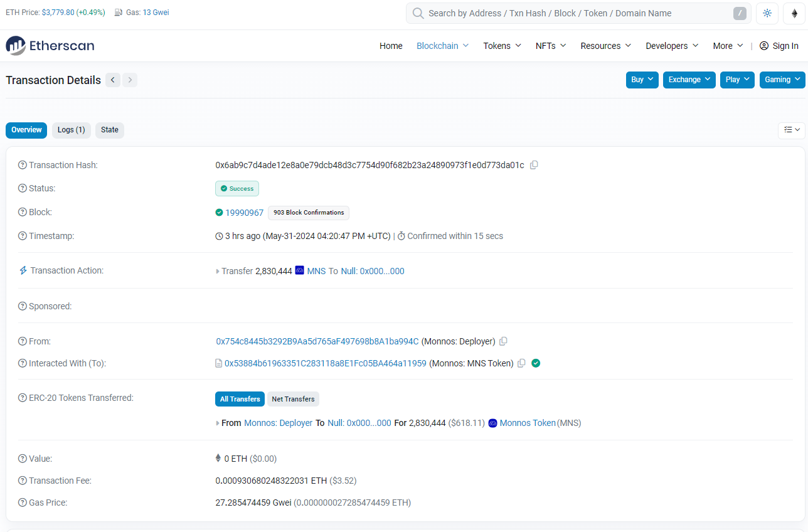The width and height of the screenshot is (808, 532).
Task: Click Null: 0x000...000 in ERC-20 transfer row
Action: click(359, 423)
